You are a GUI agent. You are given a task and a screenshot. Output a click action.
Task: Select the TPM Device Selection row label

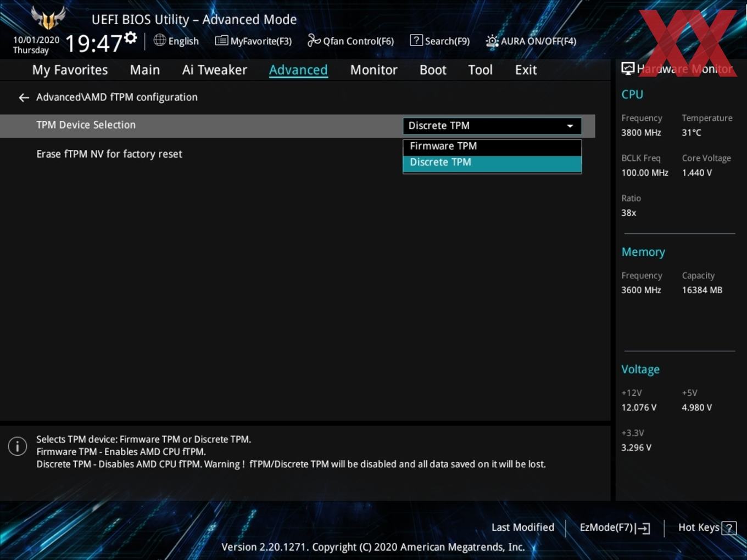click(86, 125)
